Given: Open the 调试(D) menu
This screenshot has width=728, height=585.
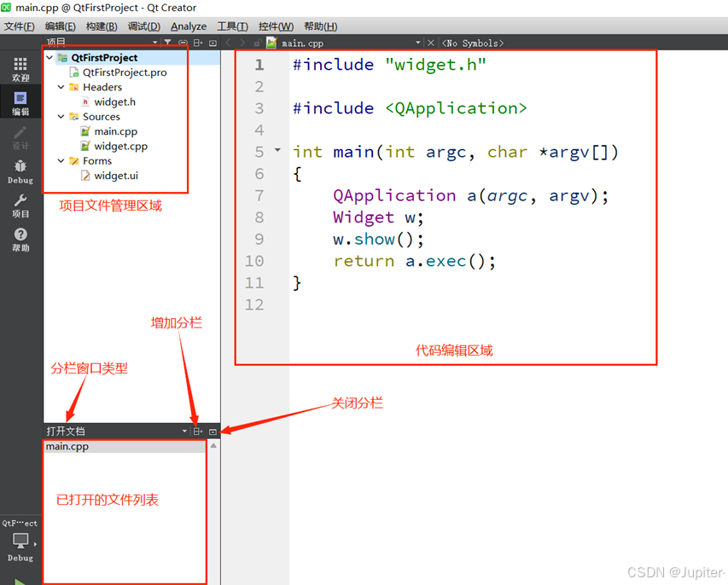Looking at the screenshot, I should point(144,26).
